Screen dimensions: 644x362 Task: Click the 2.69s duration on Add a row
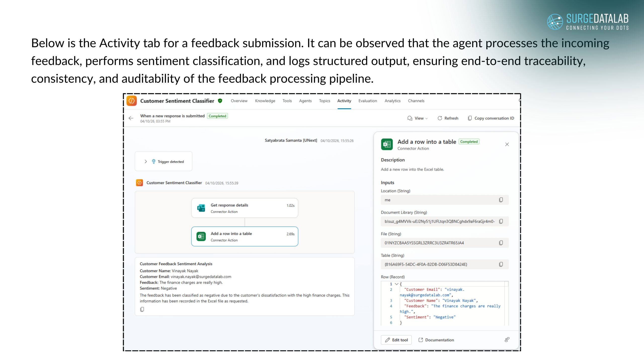click(x=291, y=234)
